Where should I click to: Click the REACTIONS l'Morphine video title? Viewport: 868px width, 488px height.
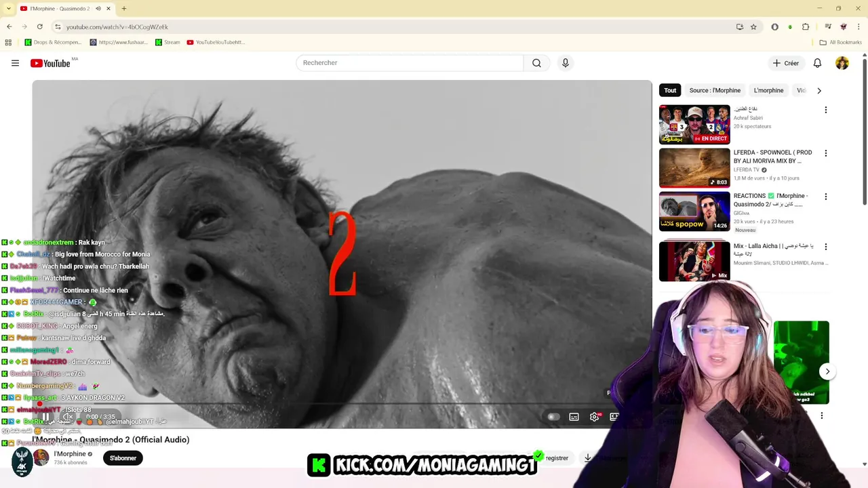tap(770, 200)
